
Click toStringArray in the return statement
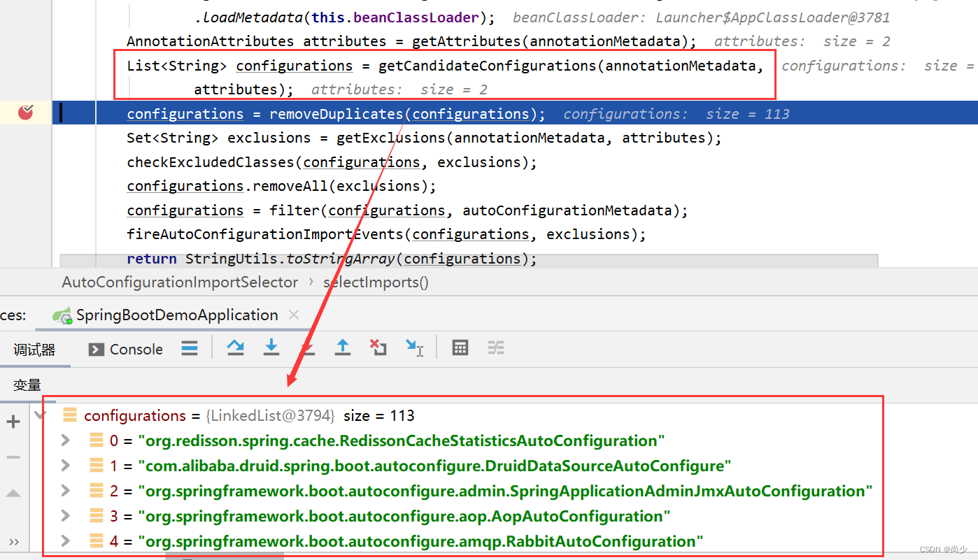tap(341, 259)
